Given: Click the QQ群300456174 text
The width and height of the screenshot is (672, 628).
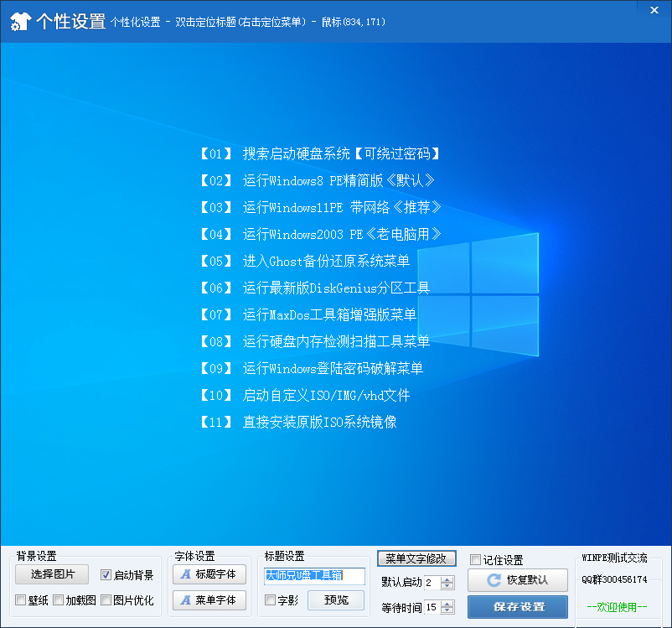Looking at the screenshot, I should click(614, 579).
